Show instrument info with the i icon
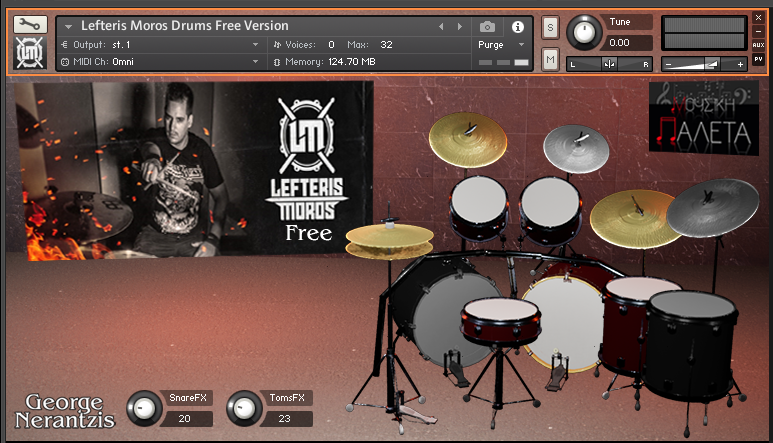773x443 pixels. (x=518, y=27)
